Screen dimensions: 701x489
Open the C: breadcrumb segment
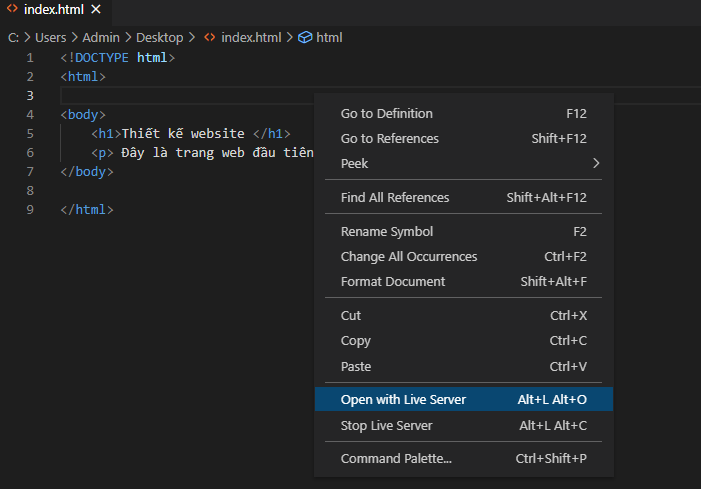pyautogui.click(x=13, y=38)
